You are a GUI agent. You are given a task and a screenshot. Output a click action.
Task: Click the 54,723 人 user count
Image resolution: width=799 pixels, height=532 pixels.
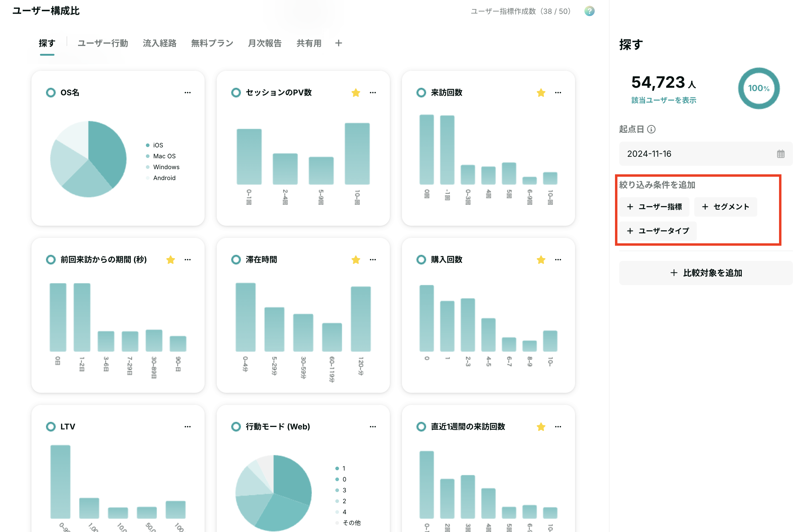[664, 82]
